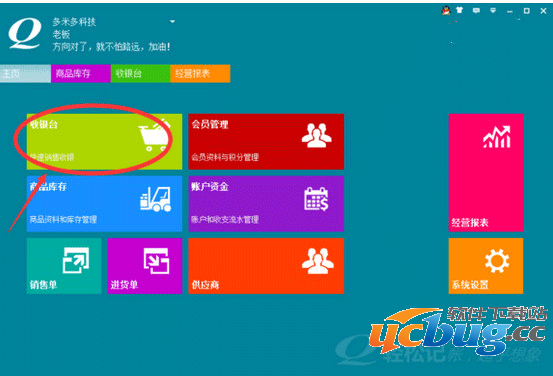The image size is (553, 376).
Task: Maximize the application window
Action: (x=527, y=11)
